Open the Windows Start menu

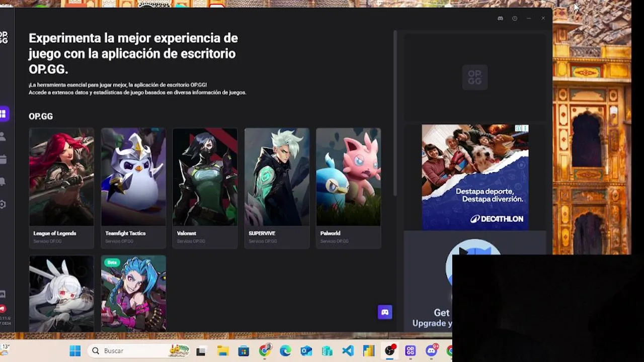75,351
